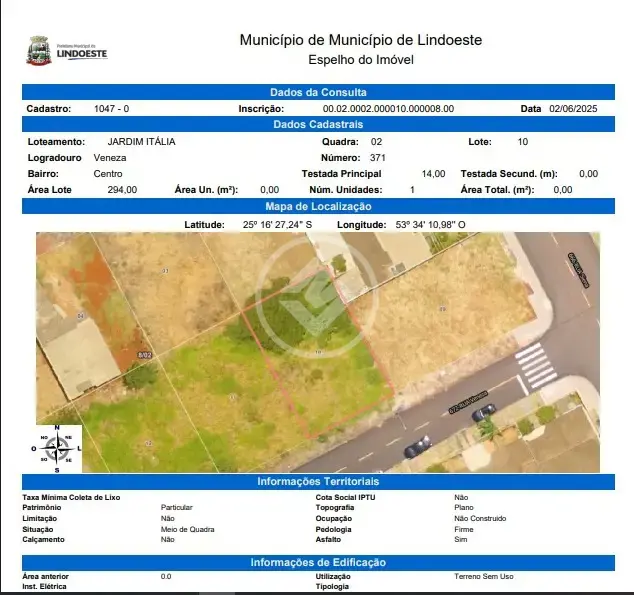
Task: Click the compass rose on the map
Action: [x=57, y=449]
